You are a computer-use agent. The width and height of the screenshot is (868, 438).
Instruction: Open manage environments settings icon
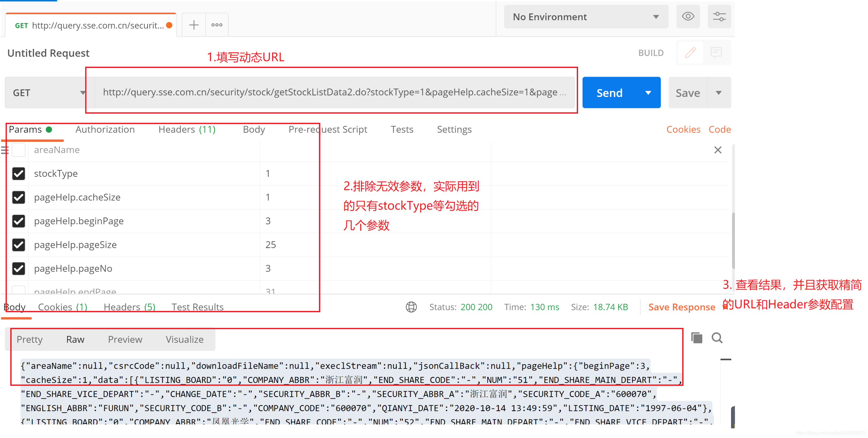point(719,16)
